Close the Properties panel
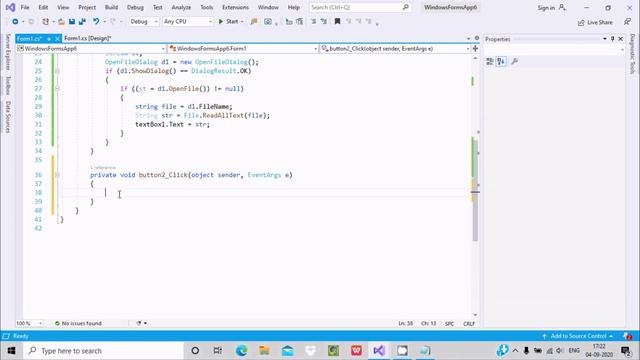The height and width of the screenshot is (360, 640). 620,39
